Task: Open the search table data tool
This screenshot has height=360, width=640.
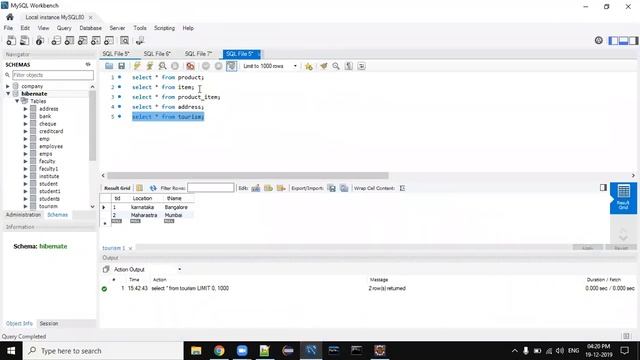Action: click(x=124, y=40)
